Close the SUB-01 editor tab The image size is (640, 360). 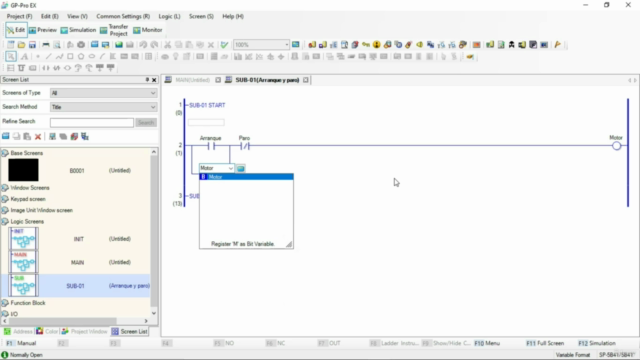coord(306,80)
